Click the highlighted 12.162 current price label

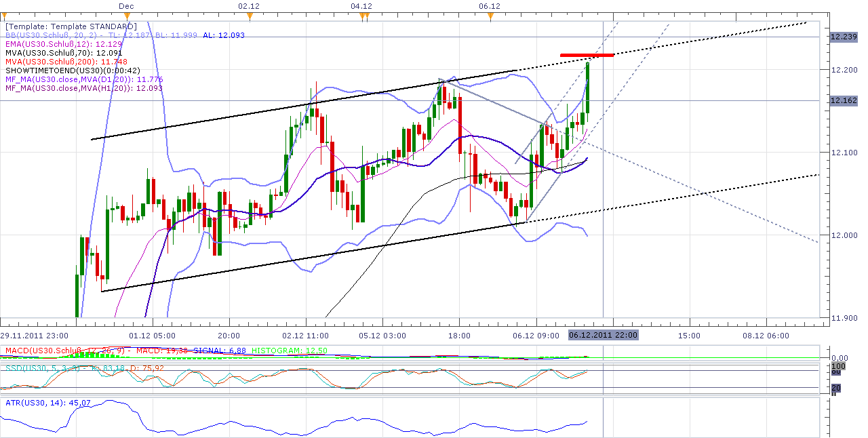click(843, 100)
